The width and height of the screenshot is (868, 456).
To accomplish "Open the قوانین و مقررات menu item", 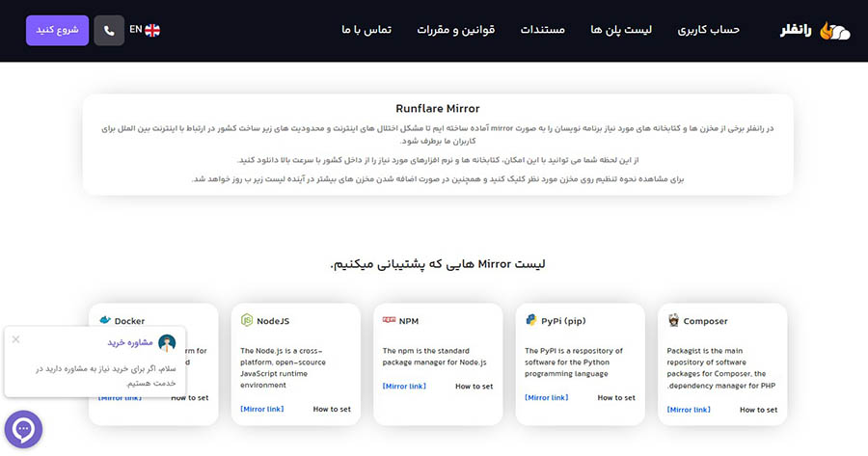I will click(x=455, y=30).
